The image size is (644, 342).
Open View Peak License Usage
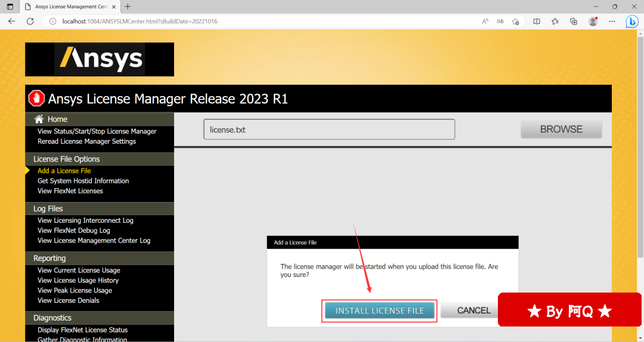tap(75, 290)
